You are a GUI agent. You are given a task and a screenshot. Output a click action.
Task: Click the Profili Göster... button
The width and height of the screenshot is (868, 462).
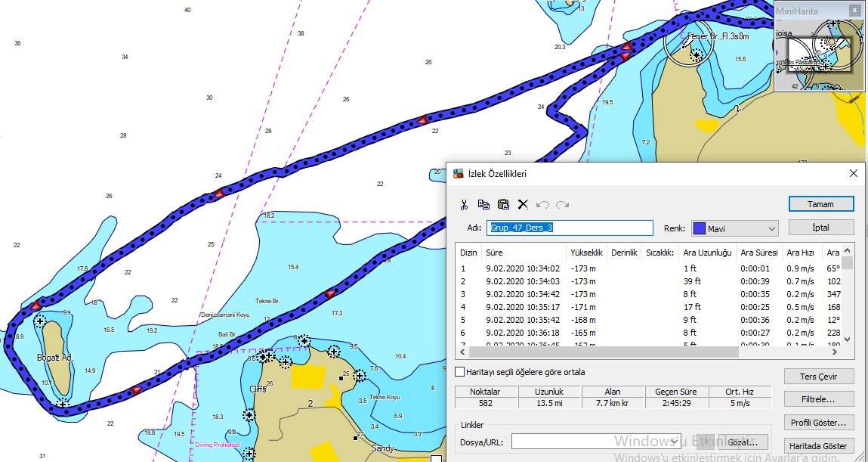818,423
